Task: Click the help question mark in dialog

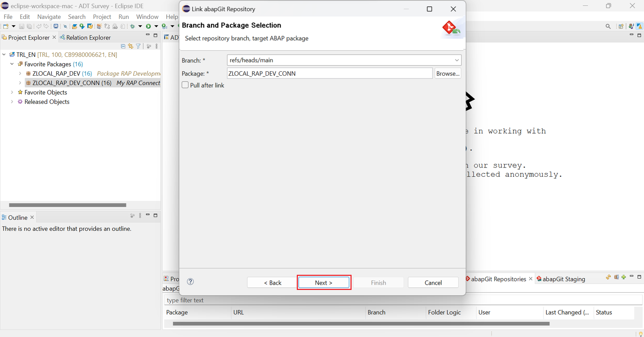Action: point(190,281)
